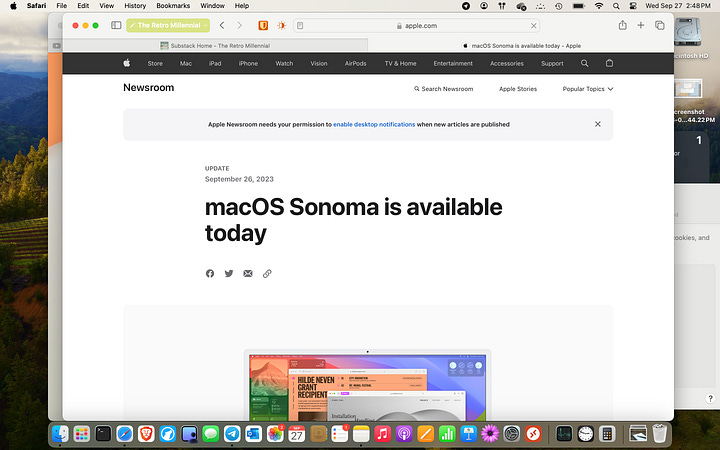
Task: Open Vision in Apple navigation
Action: point(319,63)
